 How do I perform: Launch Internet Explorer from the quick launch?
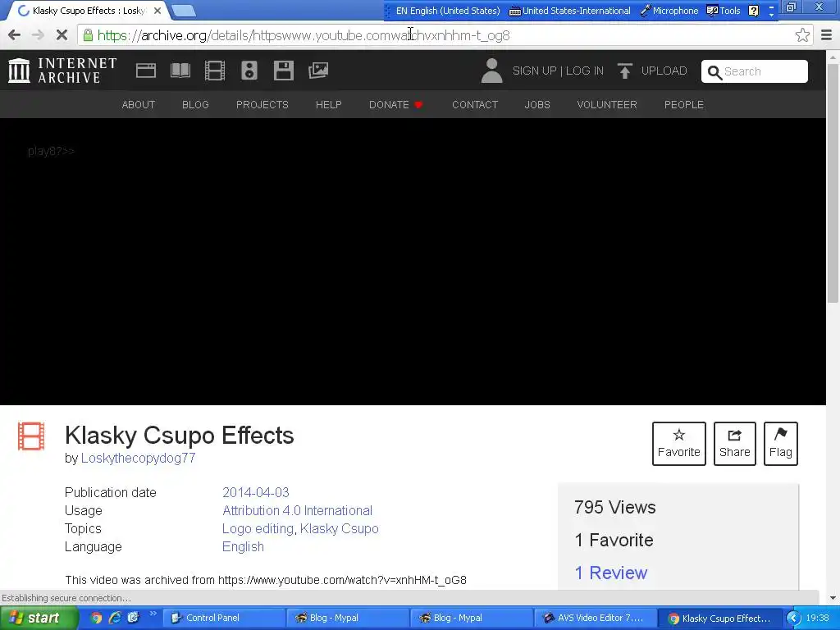coord(115,618)
